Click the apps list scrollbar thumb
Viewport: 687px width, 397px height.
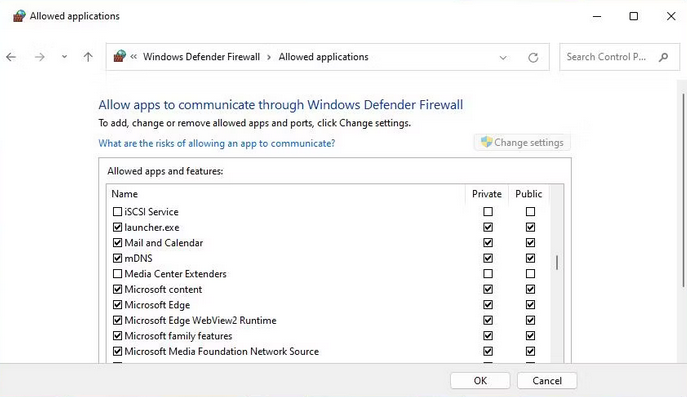[557, 262]
